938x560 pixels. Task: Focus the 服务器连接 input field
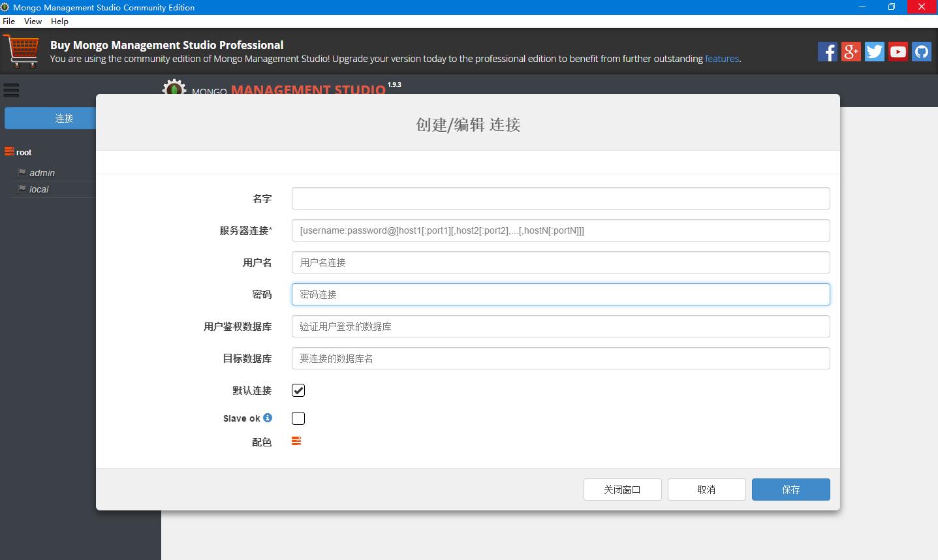click(561, 230)
